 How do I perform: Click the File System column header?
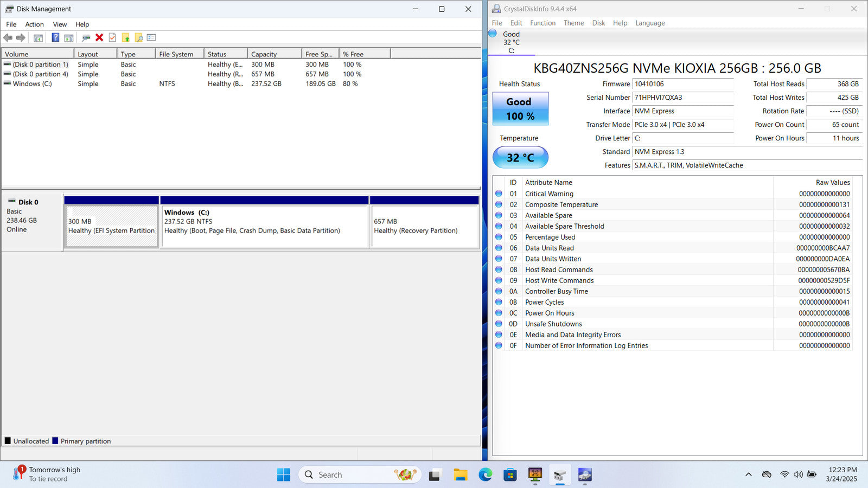click(x=180, y=54)
